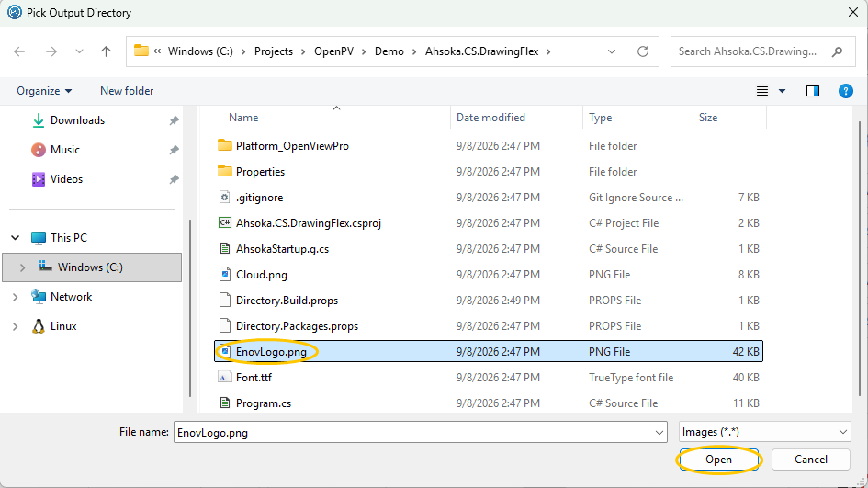Click the csproj C# file icon
868x488 pixels.
(x=225, y=222)
